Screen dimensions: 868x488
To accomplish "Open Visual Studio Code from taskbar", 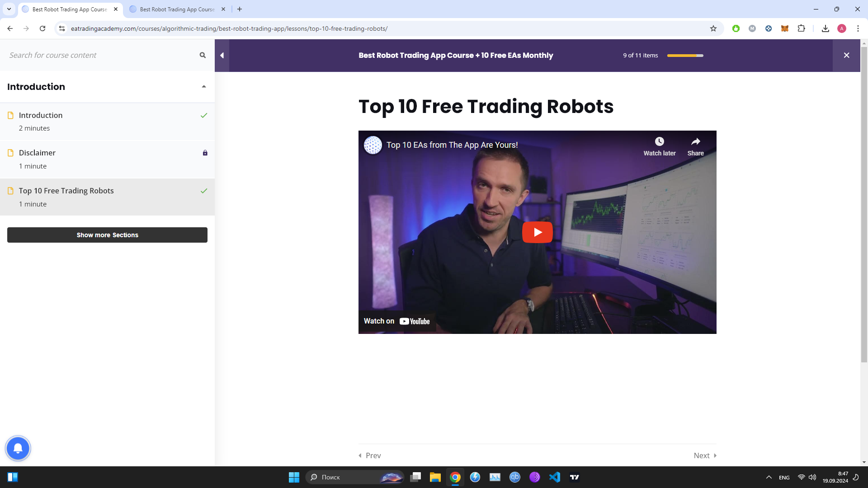I will click(x=555, y=477).
